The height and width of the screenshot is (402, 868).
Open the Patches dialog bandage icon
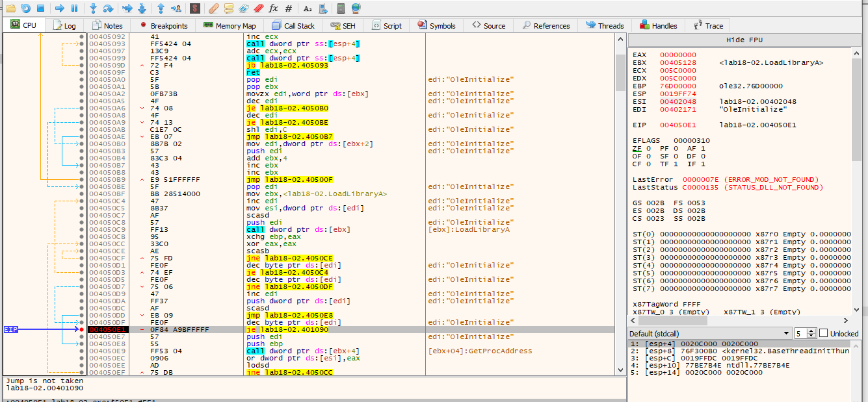[x=214, y=8]
